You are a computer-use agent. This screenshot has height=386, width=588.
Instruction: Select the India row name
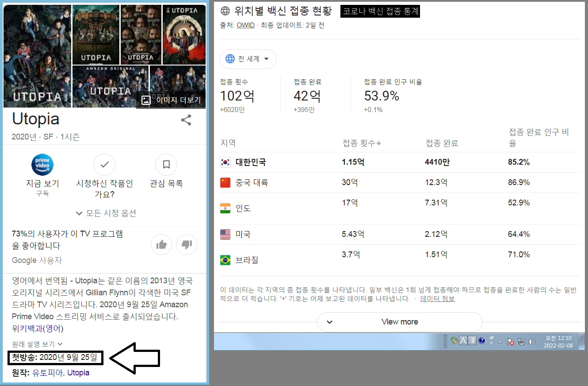243,208
